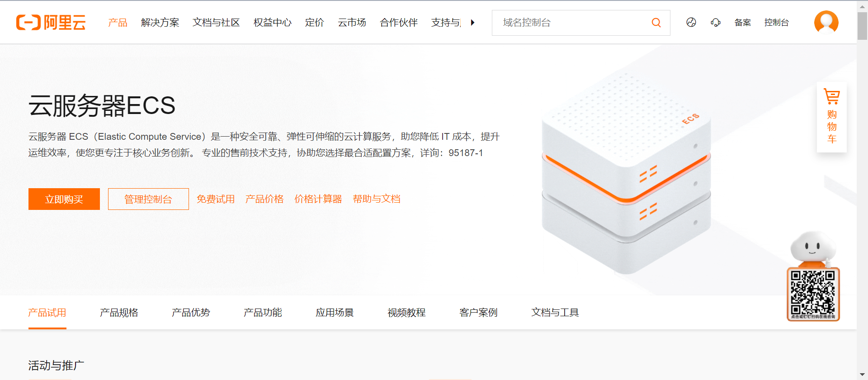Screen dimensions: 868x380
Task: Select the 视频教程 tab
Action: (406, 313)
